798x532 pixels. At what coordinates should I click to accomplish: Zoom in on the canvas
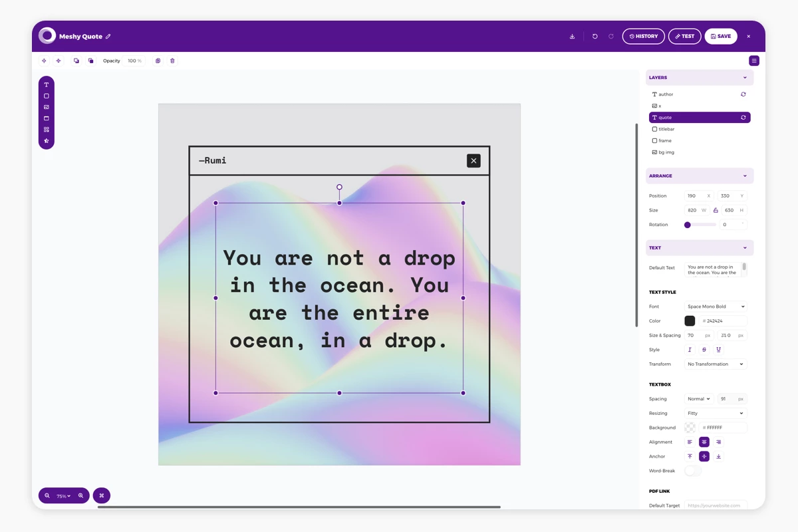[81, 495]
